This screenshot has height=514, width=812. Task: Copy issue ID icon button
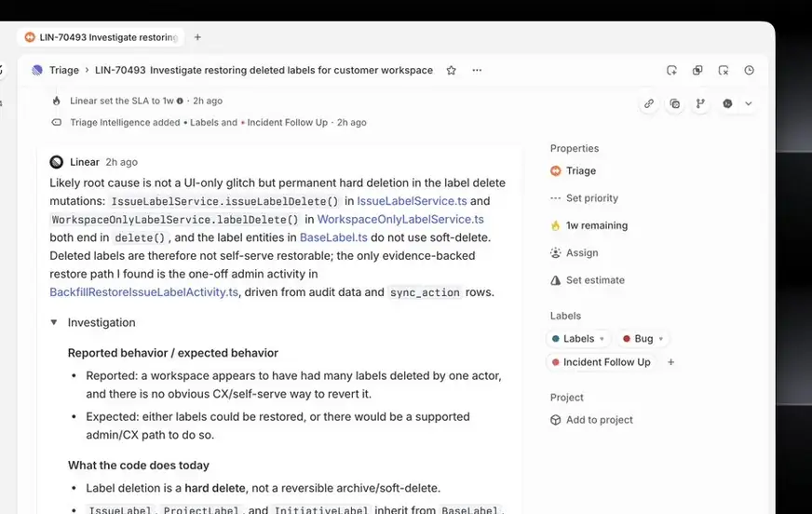[x=675, y=103]
